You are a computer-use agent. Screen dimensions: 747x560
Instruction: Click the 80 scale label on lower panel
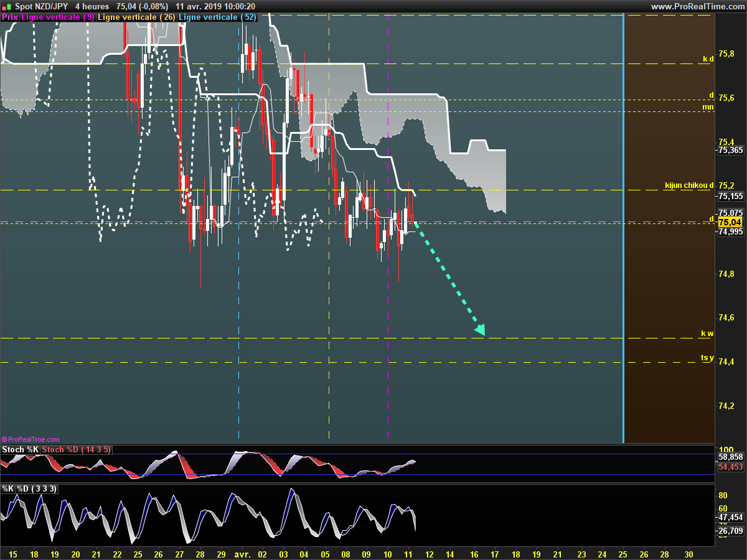(x=723, y=496)
